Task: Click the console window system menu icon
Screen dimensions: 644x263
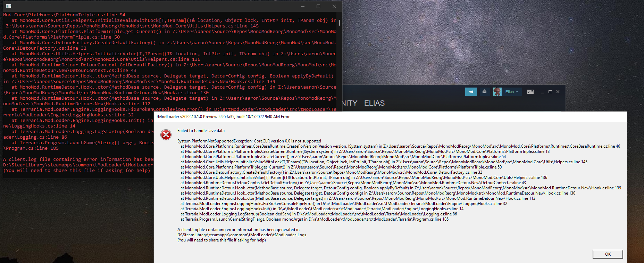Action: pyautogui.click(x=8, y=6)
